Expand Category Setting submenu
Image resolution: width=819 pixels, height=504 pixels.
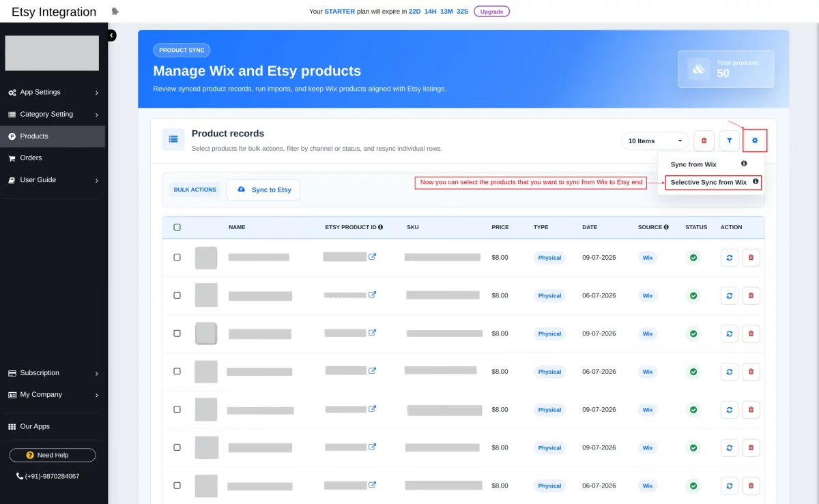click(x=53, y=115)
